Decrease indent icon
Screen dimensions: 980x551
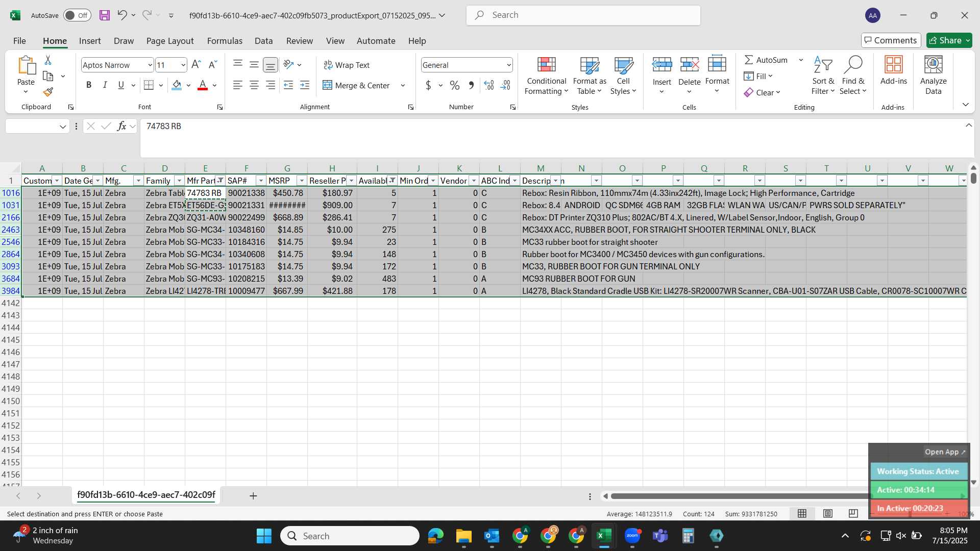coord(288,85)
